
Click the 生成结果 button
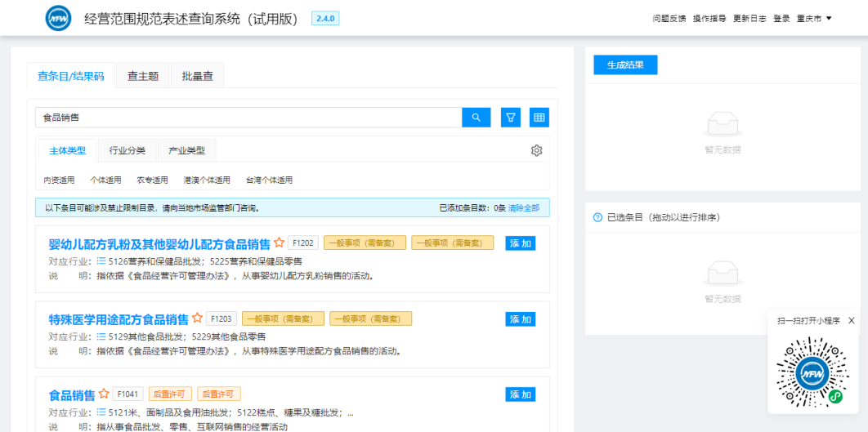pyautogui.click(x=625, y=65)
